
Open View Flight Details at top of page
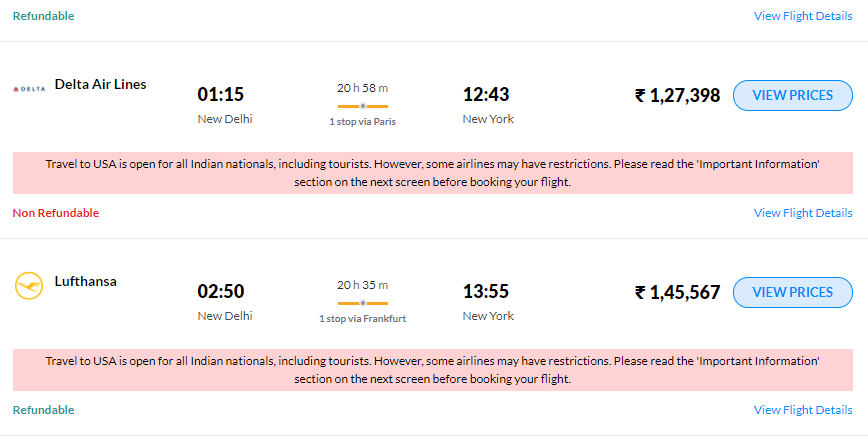803,16
